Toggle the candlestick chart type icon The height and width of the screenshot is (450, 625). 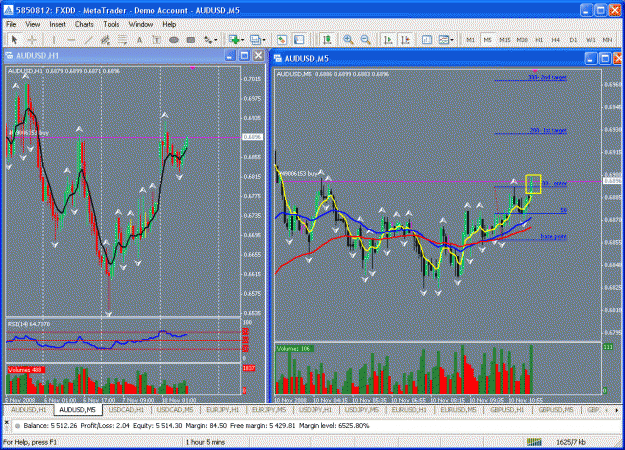(x=327, y=40)
